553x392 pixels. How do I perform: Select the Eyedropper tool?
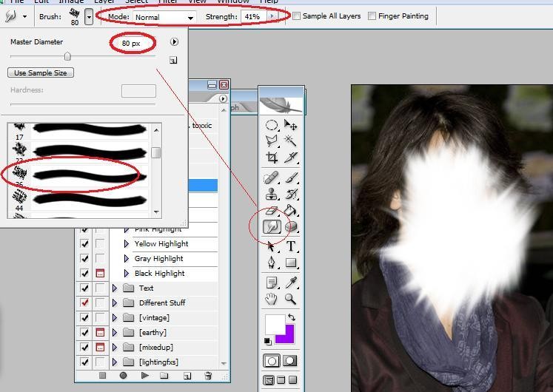pos(291,283)
